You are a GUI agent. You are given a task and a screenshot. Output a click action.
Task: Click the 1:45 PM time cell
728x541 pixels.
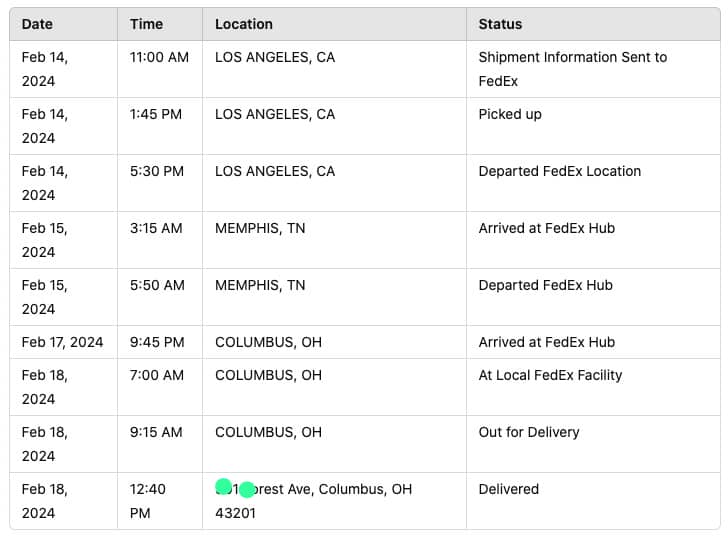(156, 114)
